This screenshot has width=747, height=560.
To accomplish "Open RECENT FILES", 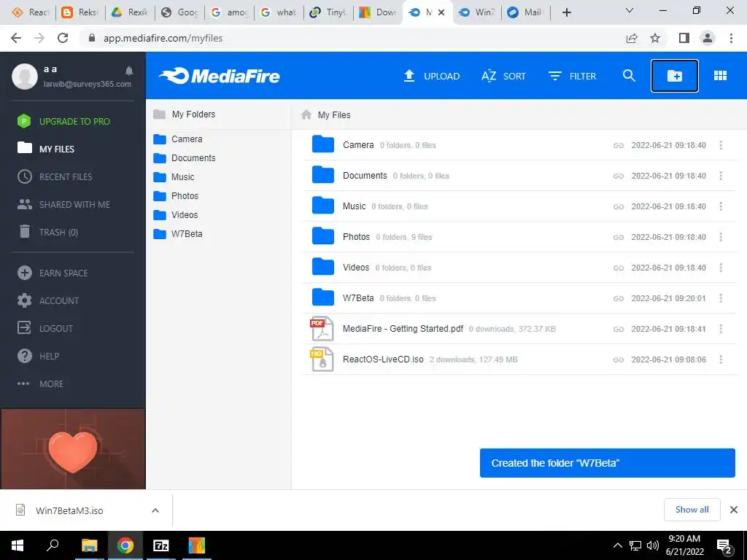I will (54, 176).
